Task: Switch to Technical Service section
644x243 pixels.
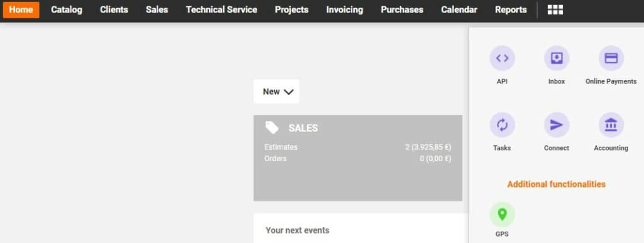Action: [x=221, y=10]
